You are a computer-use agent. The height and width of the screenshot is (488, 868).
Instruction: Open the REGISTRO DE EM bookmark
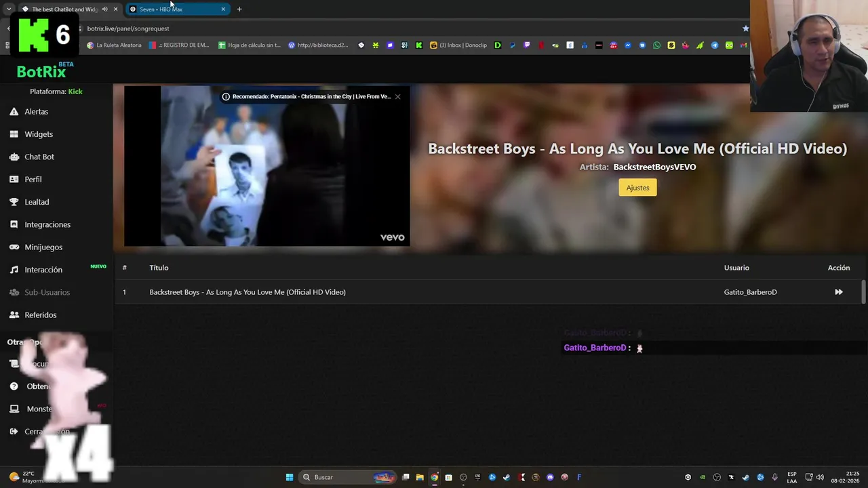[x=179, y=45]
